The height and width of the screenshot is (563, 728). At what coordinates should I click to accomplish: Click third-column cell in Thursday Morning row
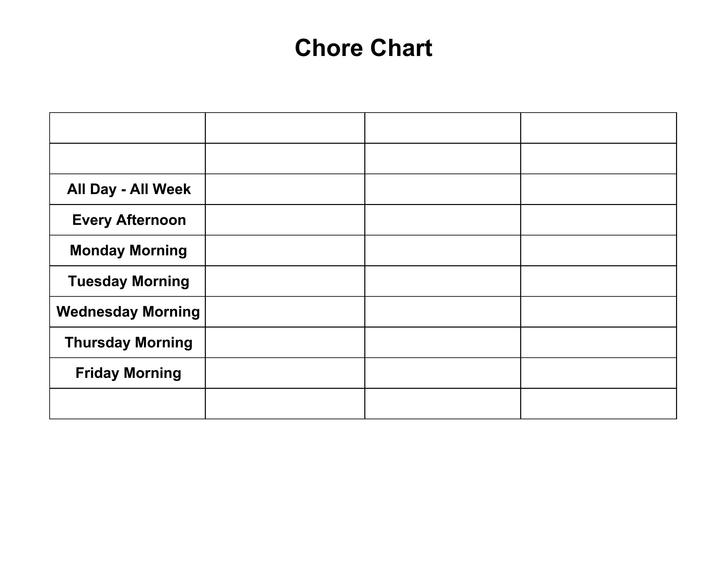pos(443,342)
